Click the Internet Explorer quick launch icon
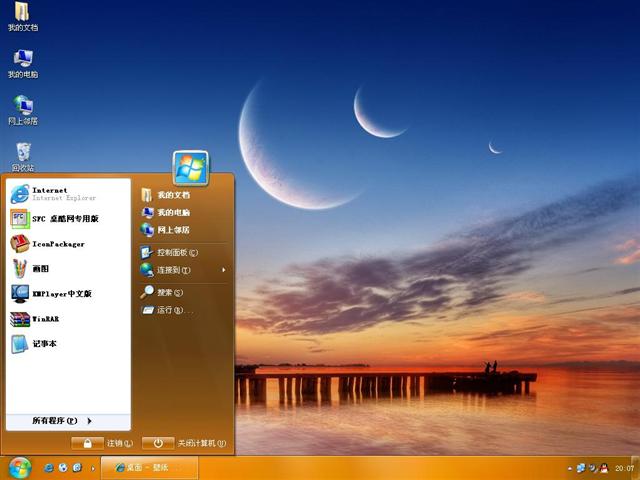 [47, 468]
